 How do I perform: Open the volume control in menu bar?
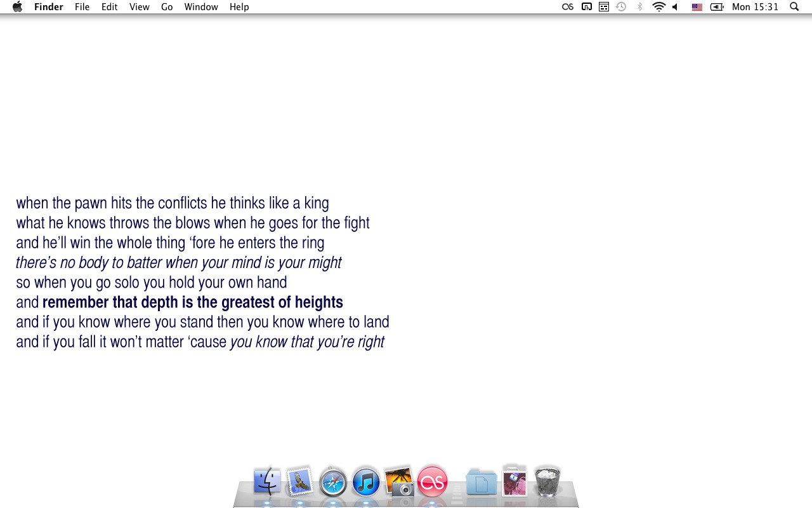pyautogui.click(x=676, y=7)
